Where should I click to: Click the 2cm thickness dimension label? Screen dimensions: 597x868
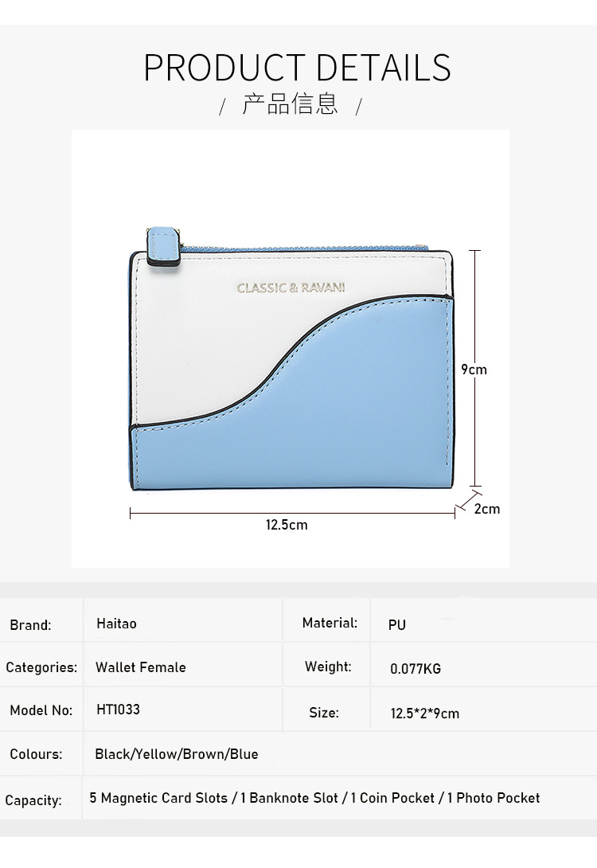tap(487, 509)
